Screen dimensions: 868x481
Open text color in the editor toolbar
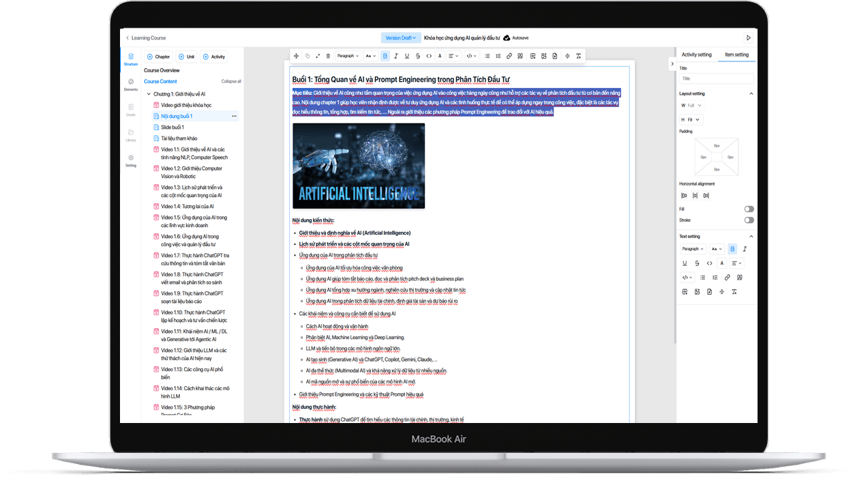[x=440, y=56]
